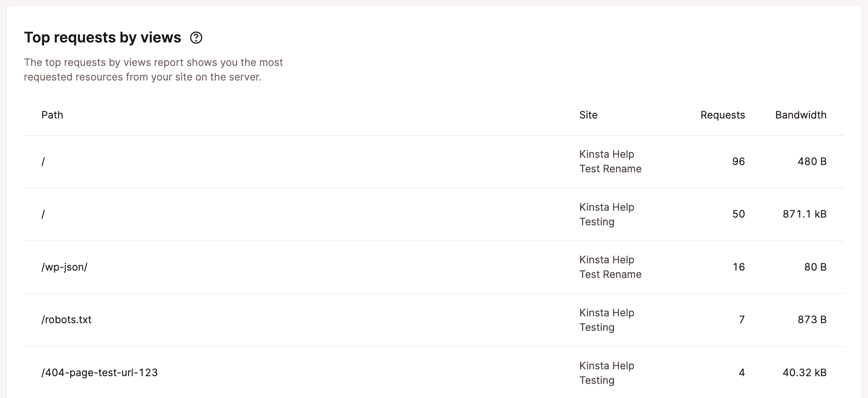The image size is (868, 398).
Task: Select the Path column header
Action: click(x=52, y=115)
